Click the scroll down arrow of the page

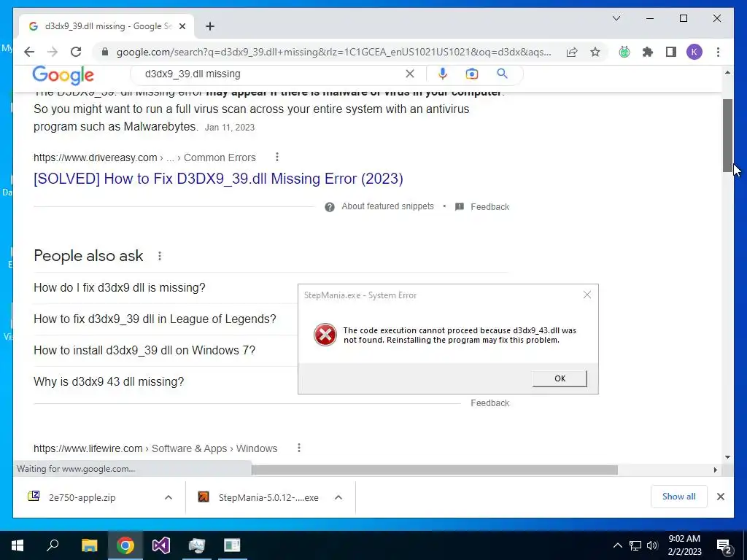pos(727,457)
